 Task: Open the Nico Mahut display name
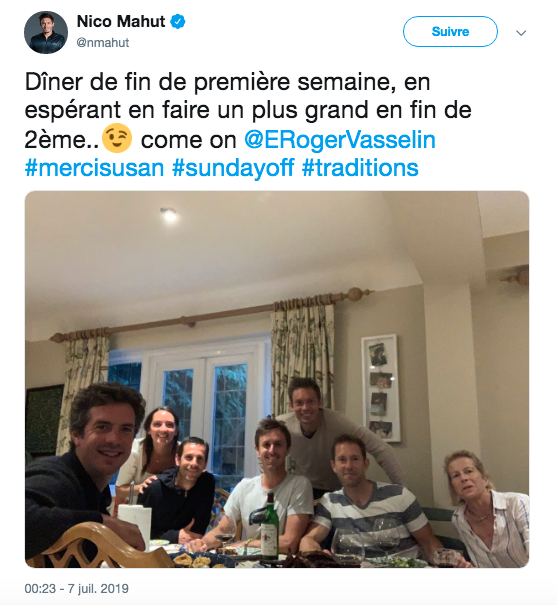pyautogui.click(x=121, y=22)
